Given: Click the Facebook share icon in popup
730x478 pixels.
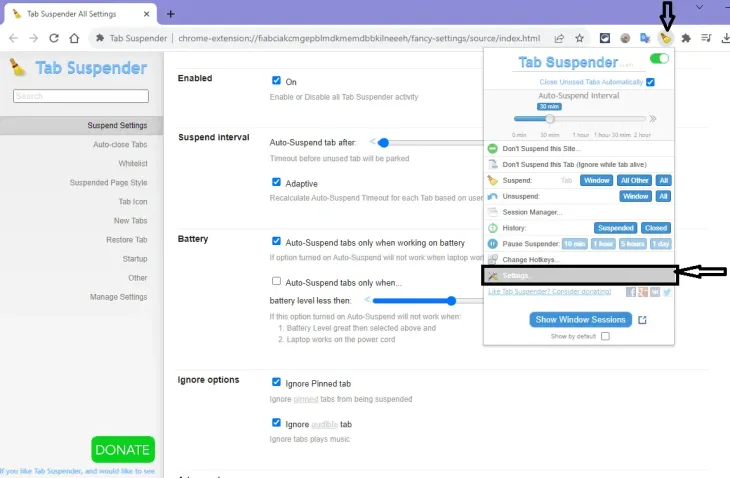Looking at the screenshot, I should coord(631,292).
